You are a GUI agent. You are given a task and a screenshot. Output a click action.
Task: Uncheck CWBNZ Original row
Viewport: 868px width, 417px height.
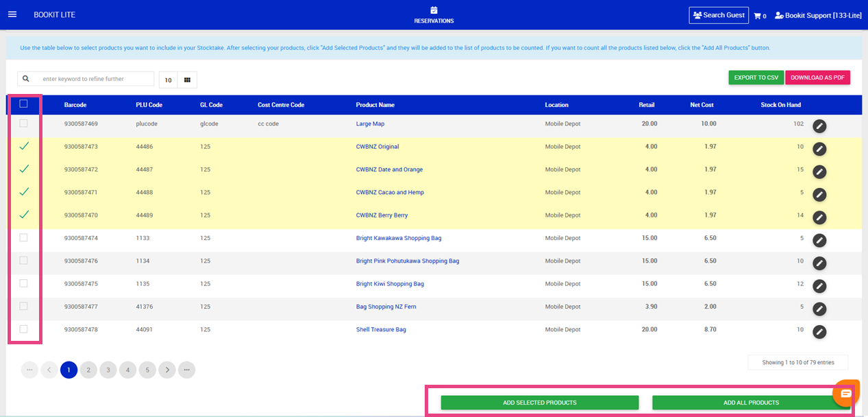coord(24,146)
